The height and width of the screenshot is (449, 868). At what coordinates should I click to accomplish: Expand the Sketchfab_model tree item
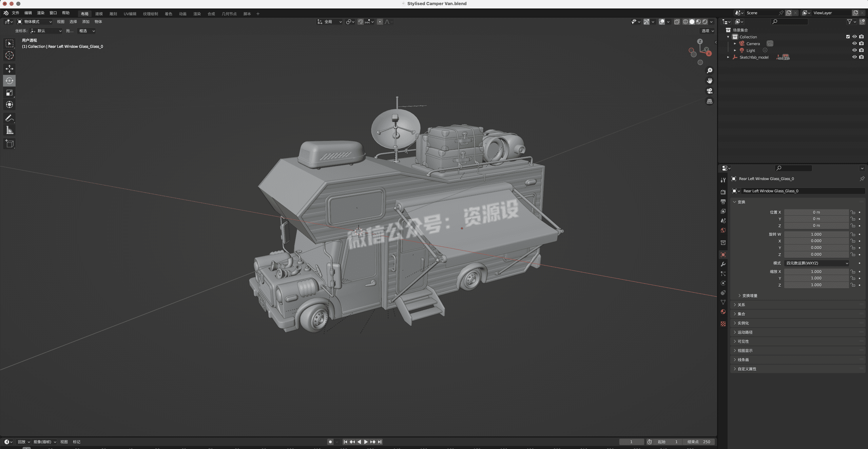[728, 57]
